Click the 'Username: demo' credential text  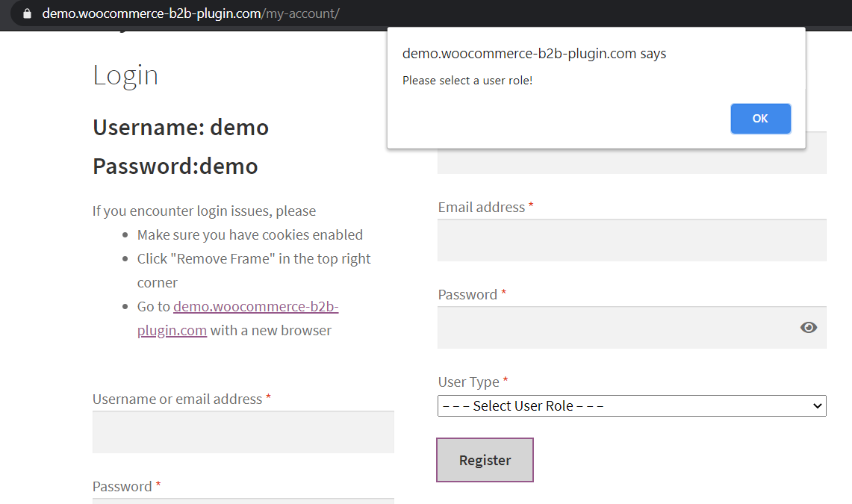tap(181, 128)
